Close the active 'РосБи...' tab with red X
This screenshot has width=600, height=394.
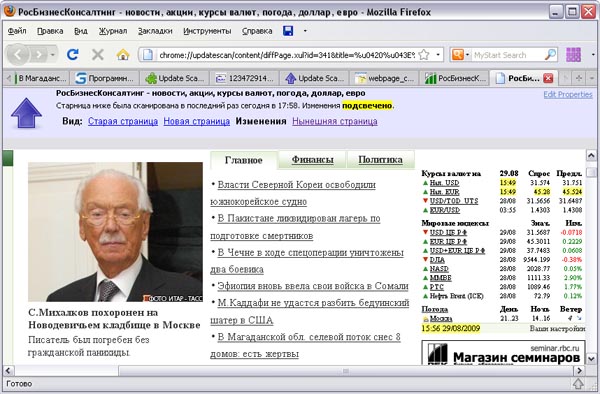548,78
